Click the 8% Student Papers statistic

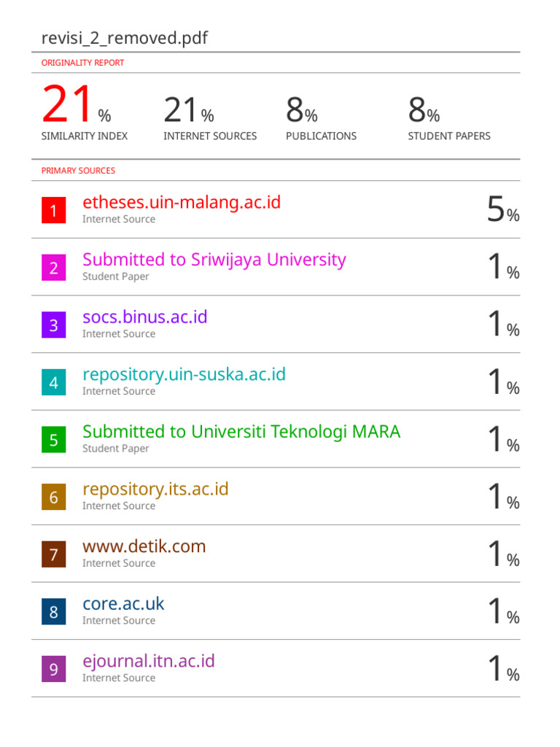[424, 111]
